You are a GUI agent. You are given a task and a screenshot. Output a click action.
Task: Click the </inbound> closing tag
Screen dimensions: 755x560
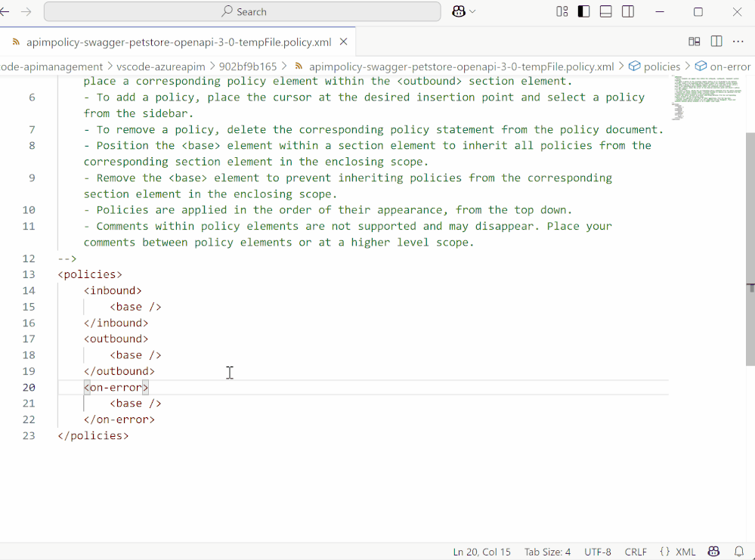(x=116, y=323)
